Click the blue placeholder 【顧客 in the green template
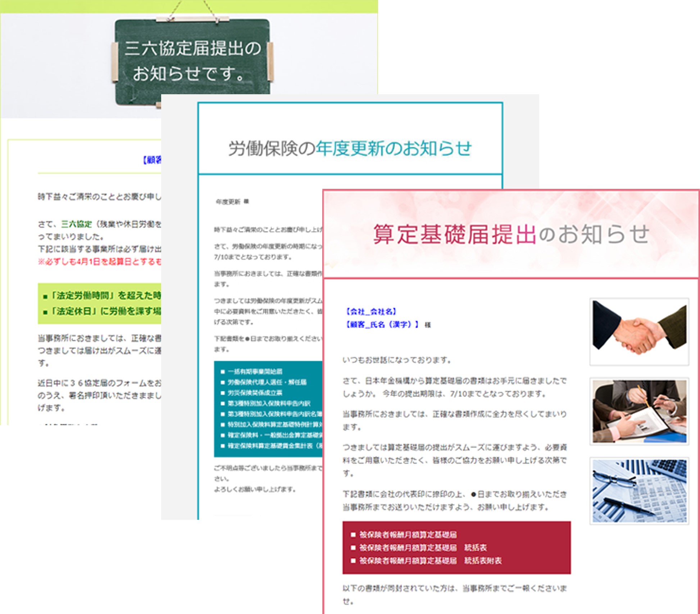The image size is (700, 614). coord(151,160)
